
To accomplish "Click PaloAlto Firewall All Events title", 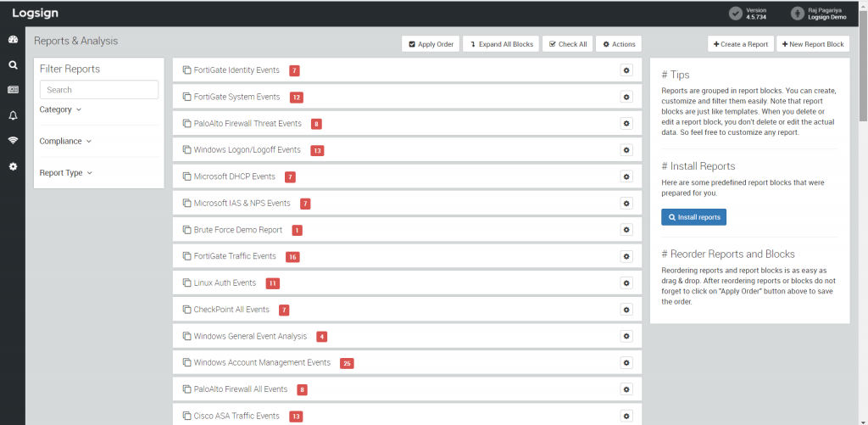I will pos(241,389).
